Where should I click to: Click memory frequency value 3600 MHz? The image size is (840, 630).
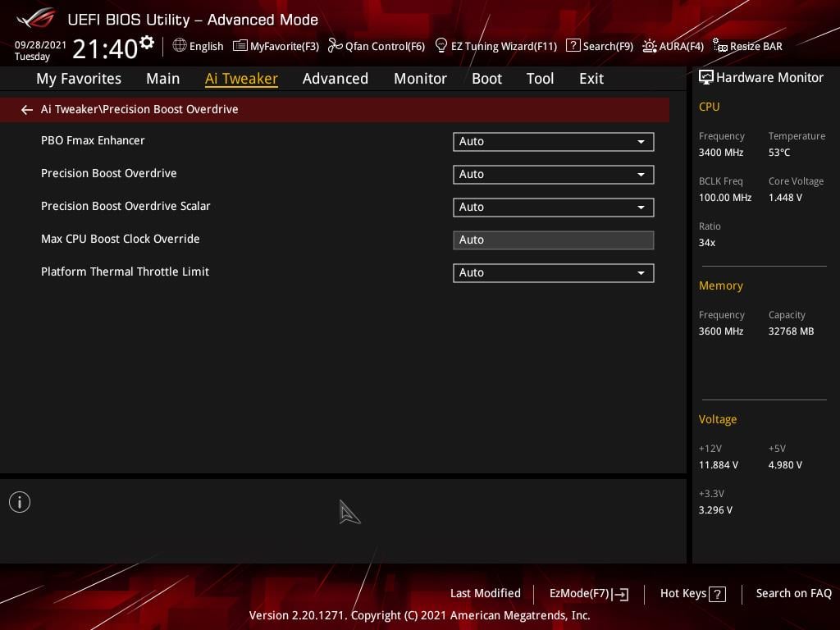point(720,331)
